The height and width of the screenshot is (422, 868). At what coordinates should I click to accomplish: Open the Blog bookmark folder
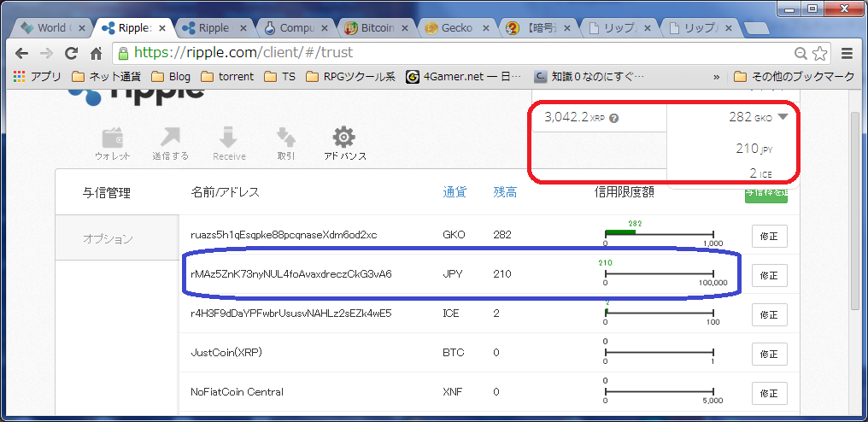click(x=171, y=76)
